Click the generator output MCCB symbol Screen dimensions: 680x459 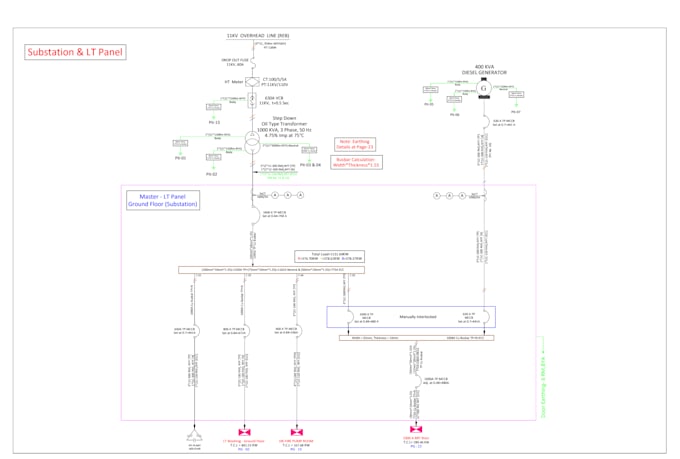click(x=487, y=122)
